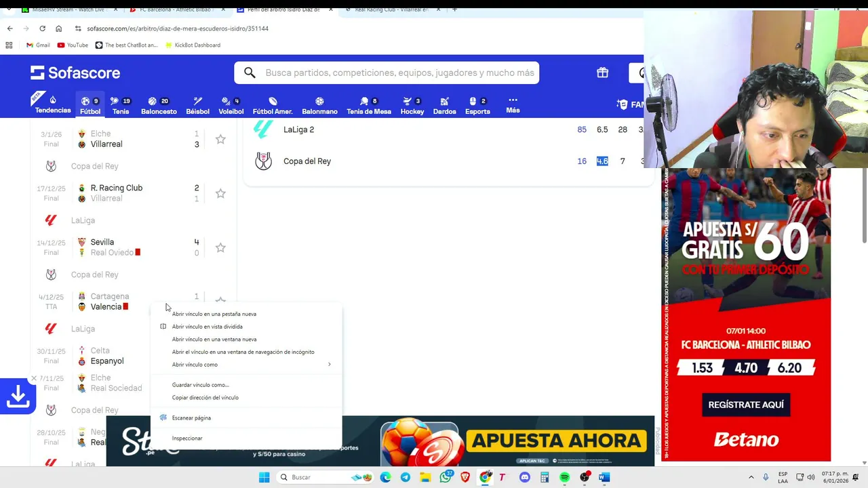Screen dimensions: 868x488
Task: Click the Sofascore logo
Action: click(x=75, y=73)
